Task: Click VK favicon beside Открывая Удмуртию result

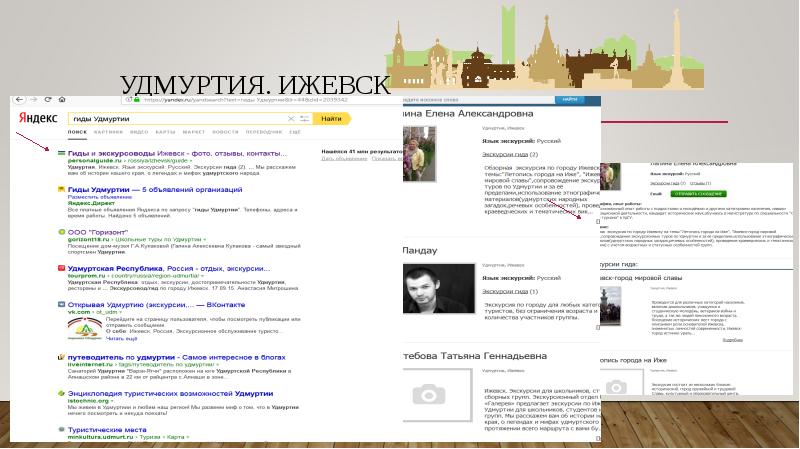Action: click(61, 305)
